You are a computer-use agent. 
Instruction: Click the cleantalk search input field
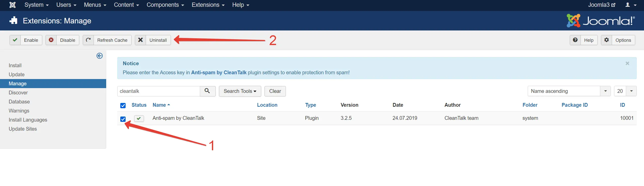[159, 91]
